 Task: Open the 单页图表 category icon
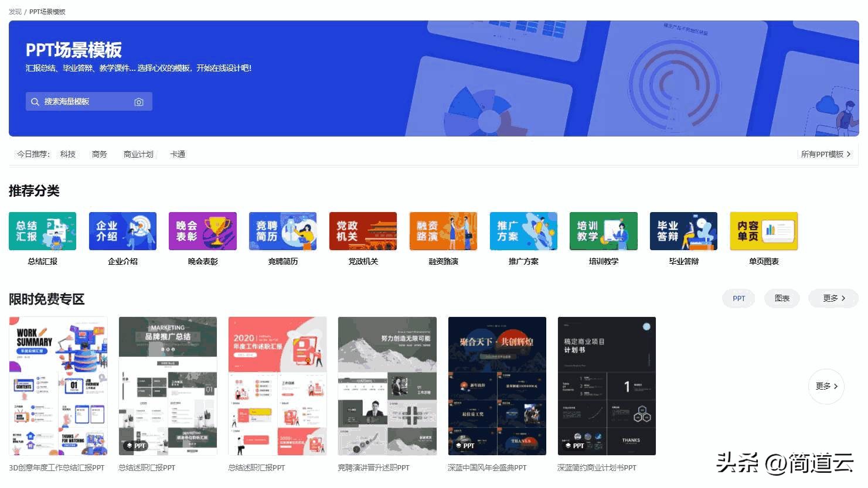764,231
